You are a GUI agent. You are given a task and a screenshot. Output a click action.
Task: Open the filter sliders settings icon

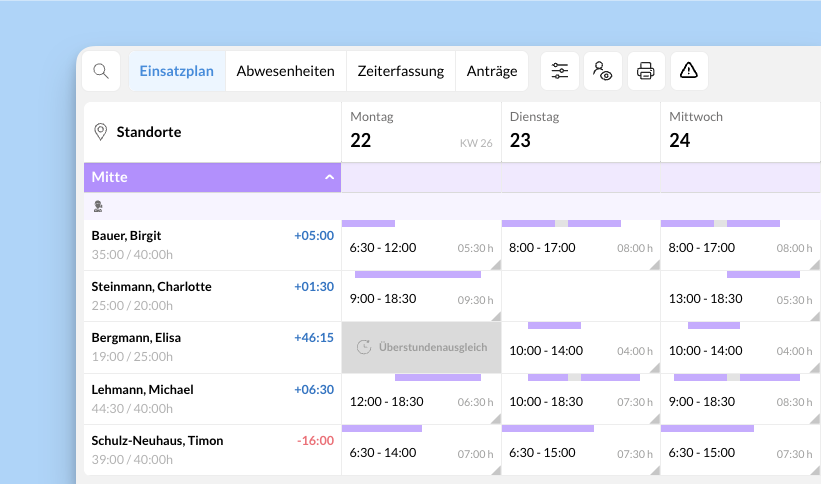(560, 71)
